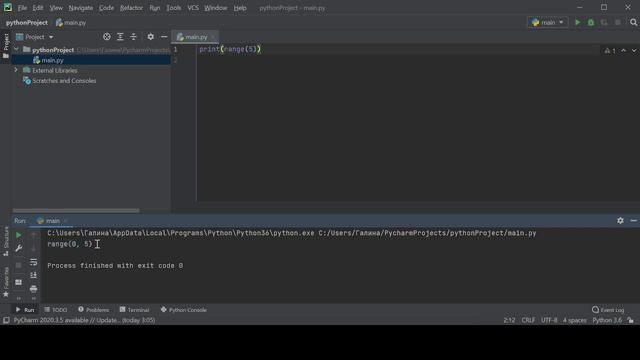Collapse all in Project panel toolbar
This screenshot has width=640, height=360.
(x=133, y=37)
